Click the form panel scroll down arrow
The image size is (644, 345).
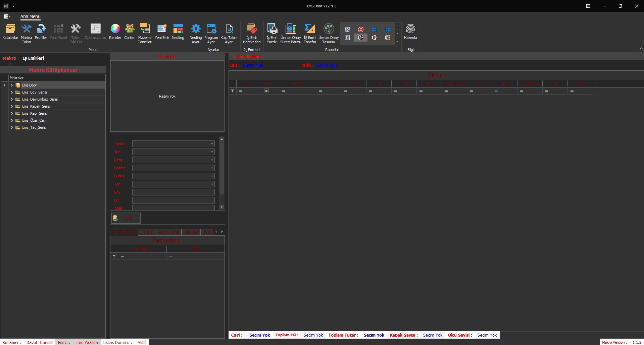(221, 207)
